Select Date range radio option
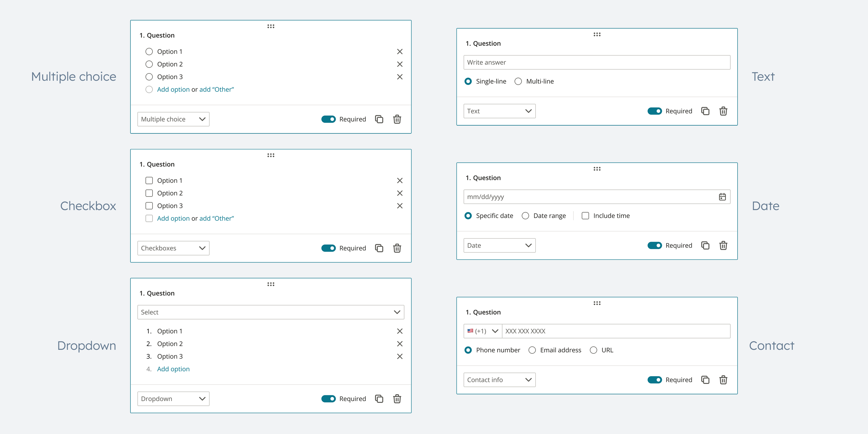The image size is (868, 434). pos(525,216)
